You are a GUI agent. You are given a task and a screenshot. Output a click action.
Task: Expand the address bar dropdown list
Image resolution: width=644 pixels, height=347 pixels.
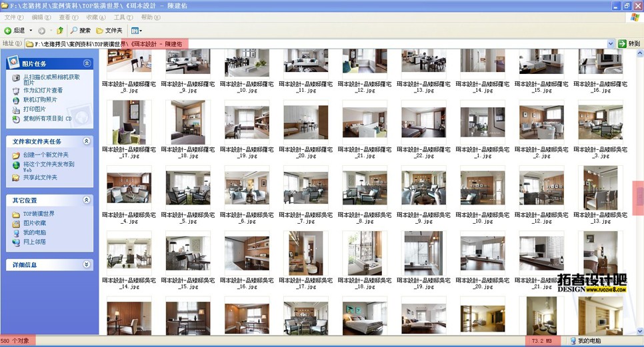(x=611, y=43)
